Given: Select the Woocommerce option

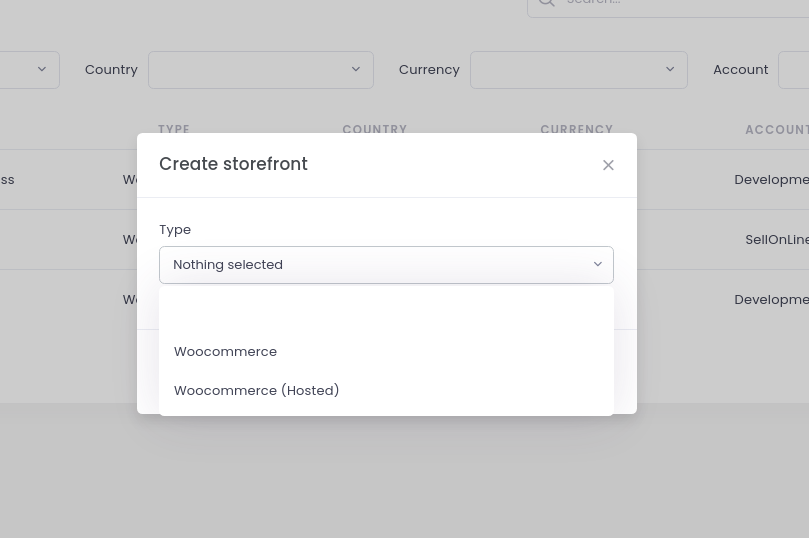Looking at the screenshot, I should point(226,352).
